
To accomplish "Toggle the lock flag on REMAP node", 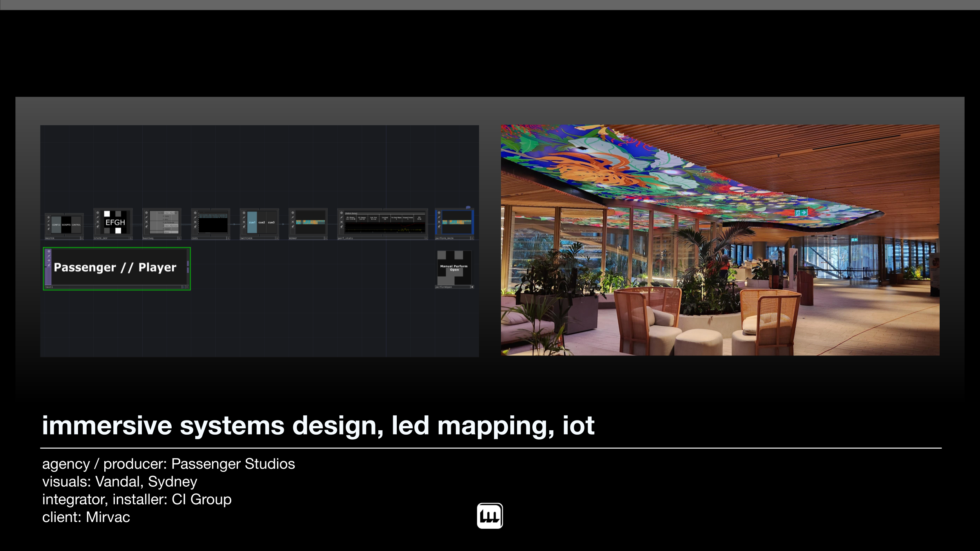I will click(x=292, y=227).
